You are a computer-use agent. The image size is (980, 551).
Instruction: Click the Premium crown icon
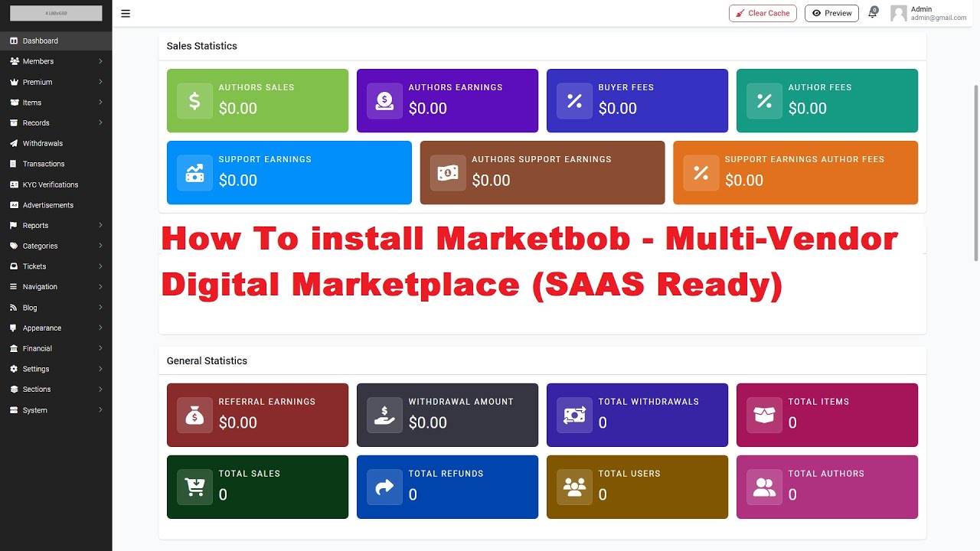tap(14, 82)
